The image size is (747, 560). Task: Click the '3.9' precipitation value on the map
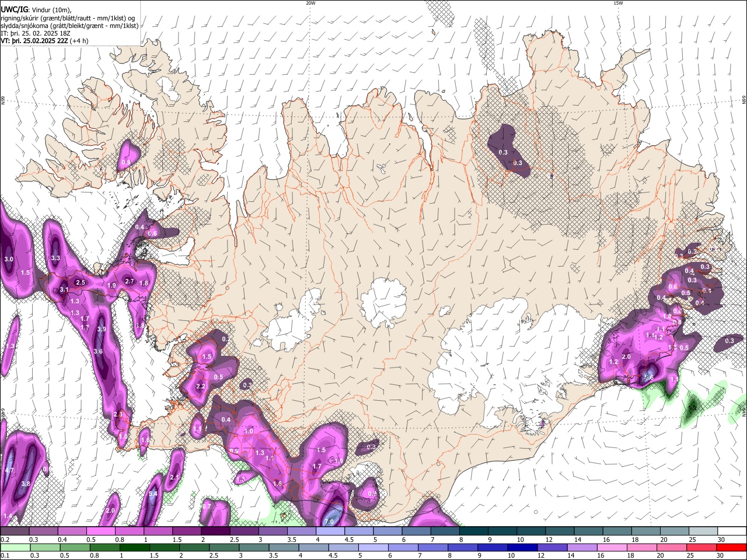point(102,330)
